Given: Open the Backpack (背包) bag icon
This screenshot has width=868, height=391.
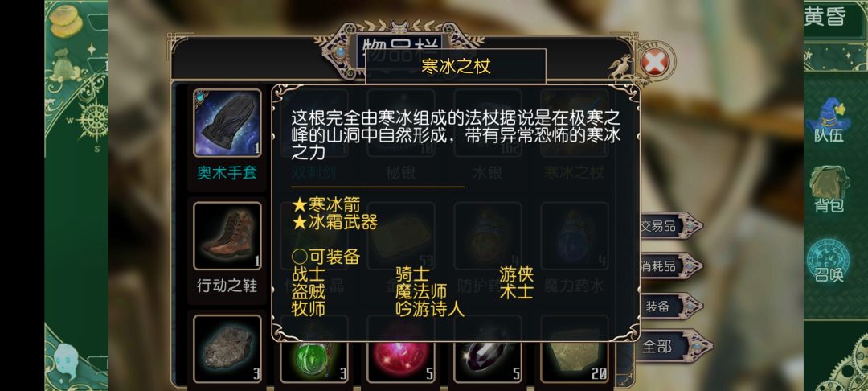Looking at the screenshot, I should click(x=829, y=189).
